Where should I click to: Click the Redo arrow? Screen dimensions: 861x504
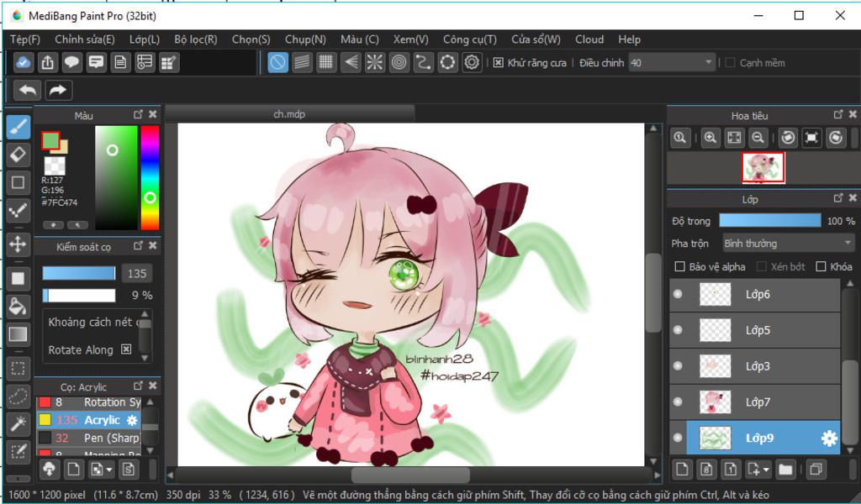(x=58, y=90)
